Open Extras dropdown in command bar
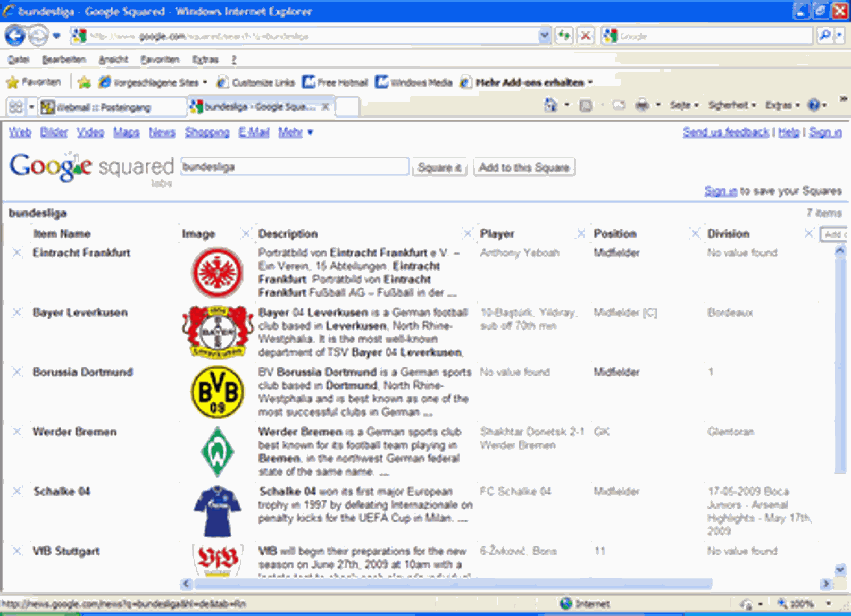 pyautogui.click(x=782, y=105)
